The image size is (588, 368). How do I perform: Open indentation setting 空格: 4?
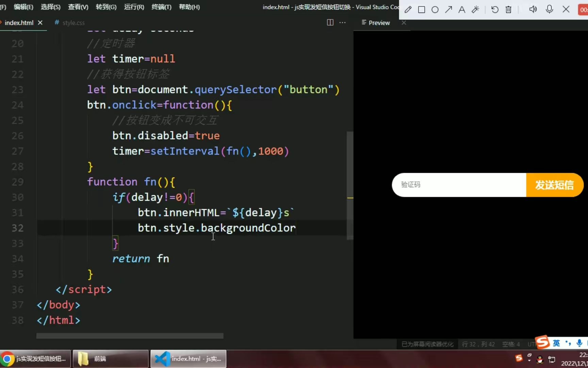click(x=511, y=344)
